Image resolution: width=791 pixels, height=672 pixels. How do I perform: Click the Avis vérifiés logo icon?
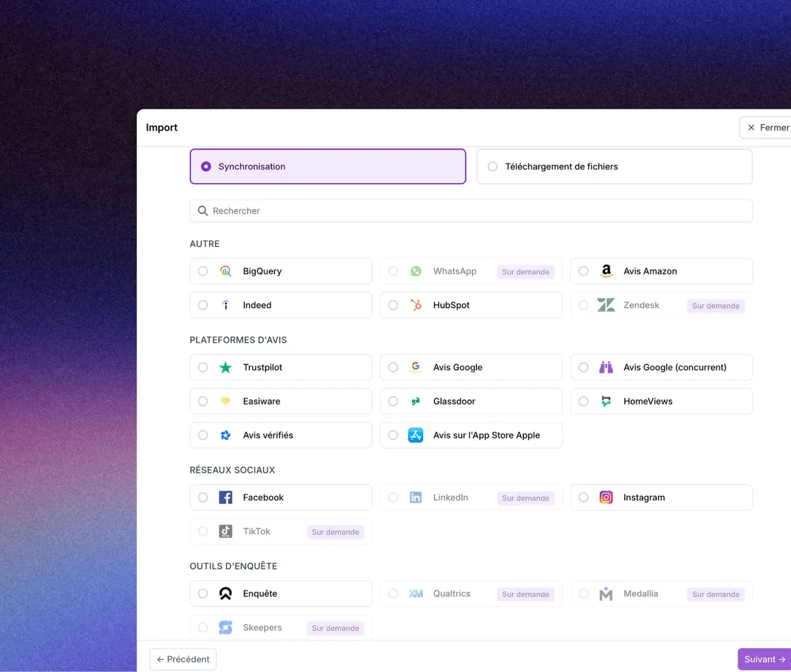point(225,435)
